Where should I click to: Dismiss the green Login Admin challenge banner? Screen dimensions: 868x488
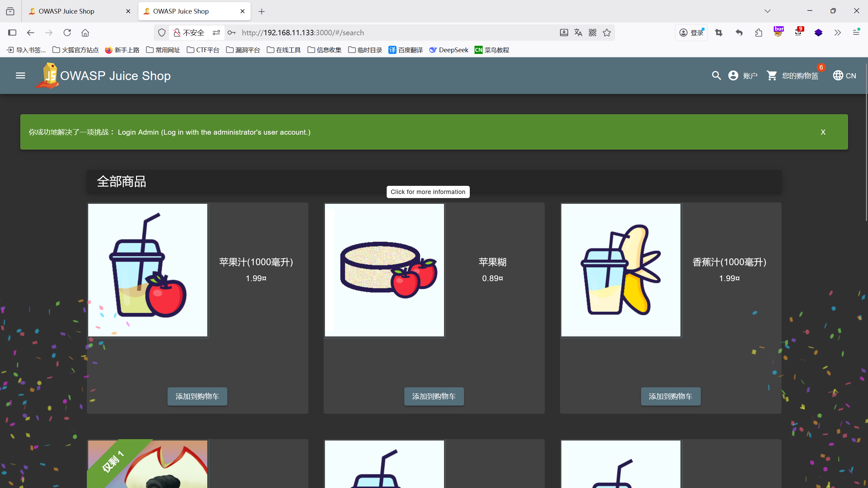[823, 132]
